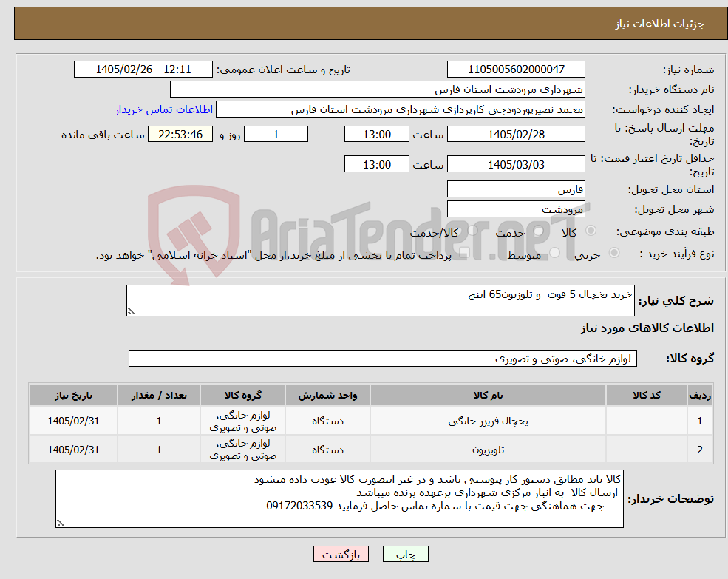Click page header جزئیات اطلاعات نیاز
Screen dimensions: 728x579
[x=659, y=24]
